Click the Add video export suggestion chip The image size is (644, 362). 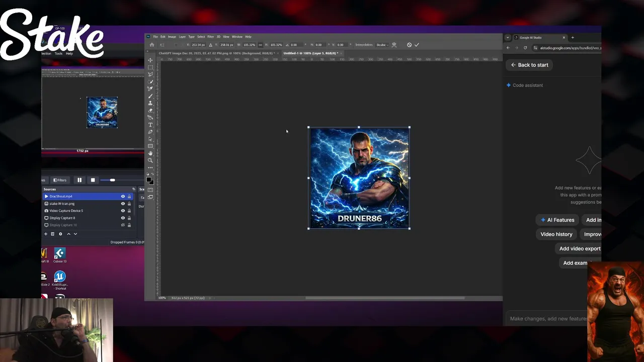click(579, 248)
